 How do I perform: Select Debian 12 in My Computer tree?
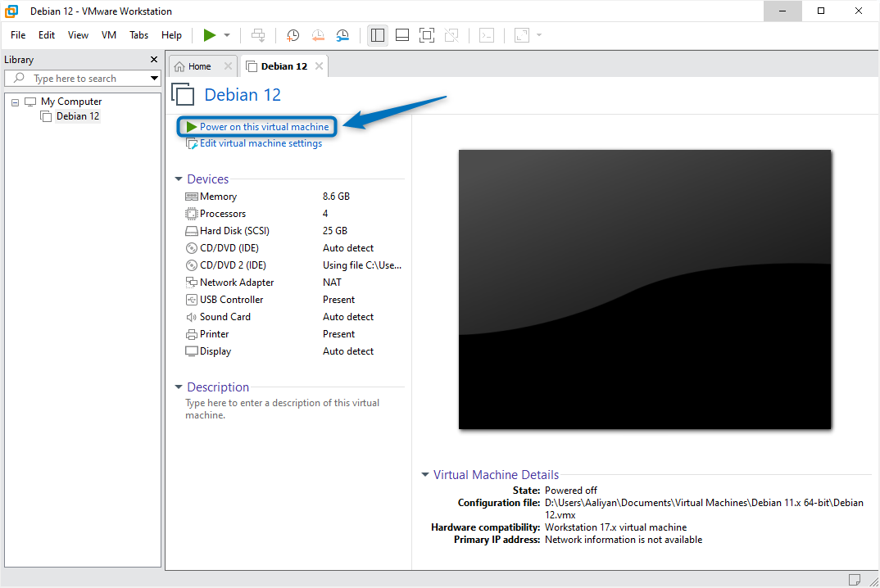77,115
